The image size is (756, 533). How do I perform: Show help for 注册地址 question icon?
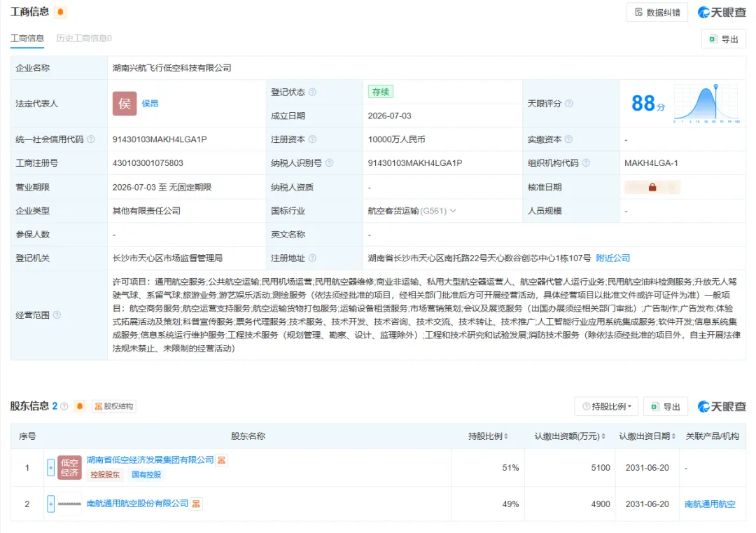point(312,258)
